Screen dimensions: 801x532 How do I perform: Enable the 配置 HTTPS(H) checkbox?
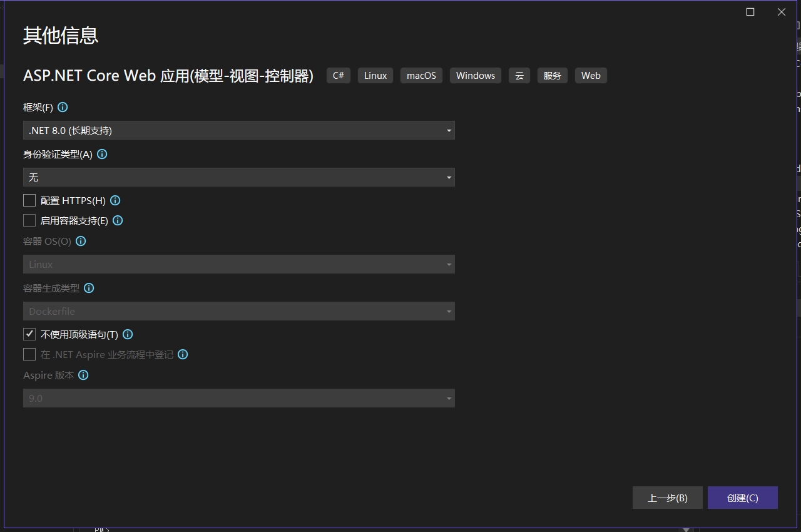(x=29, y=200)
